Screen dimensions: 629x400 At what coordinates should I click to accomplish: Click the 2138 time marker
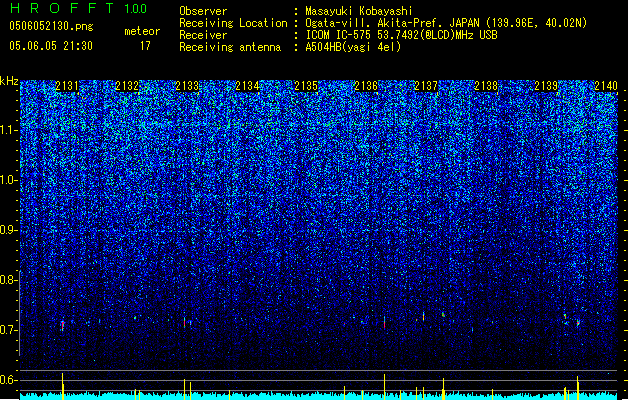(x=486, y=86)
